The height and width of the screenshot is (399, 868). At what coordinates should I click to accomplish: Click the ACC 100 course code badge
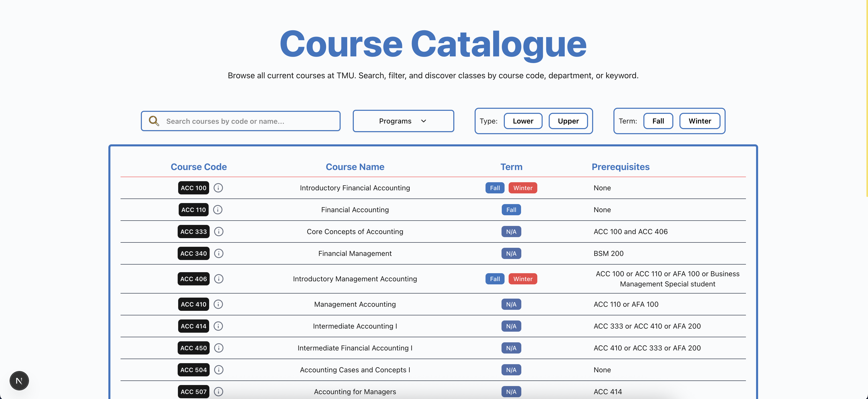click(193, 188)
